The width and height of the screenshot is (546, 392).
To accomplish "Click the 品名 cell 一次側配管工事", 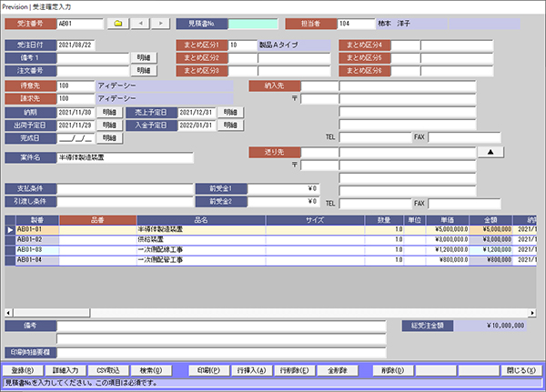I will point(201,260).
